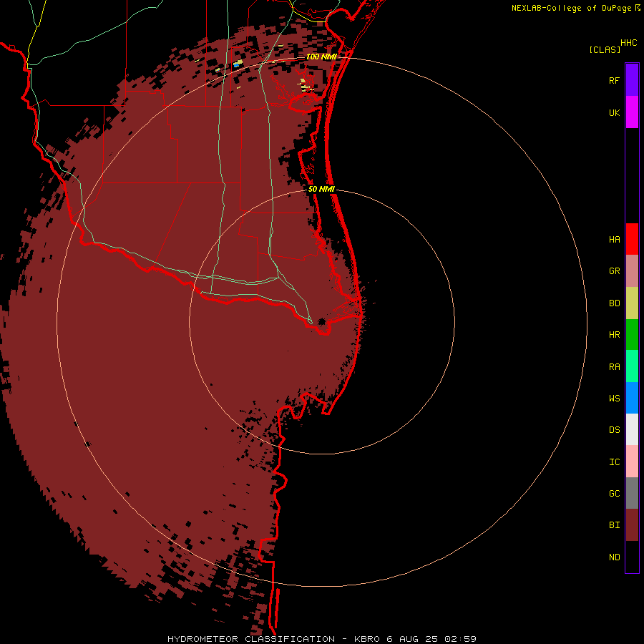
Task: Select the GR pink legend swatch
Action: click(x=632, y=271)
